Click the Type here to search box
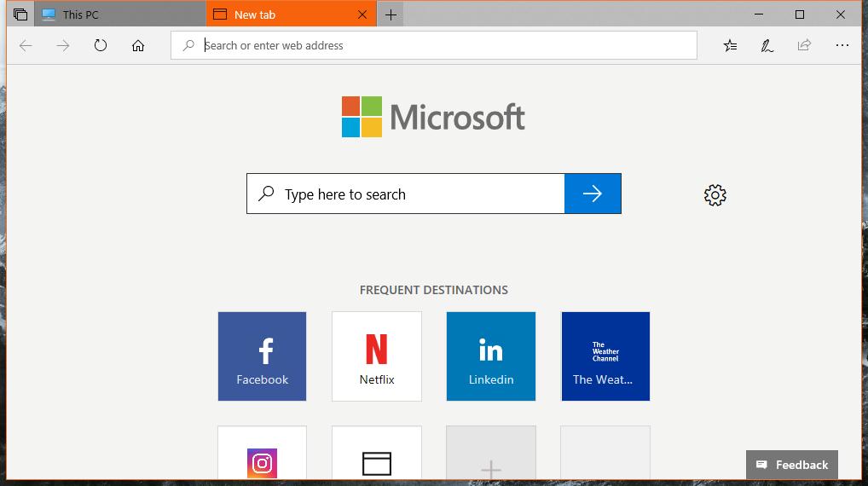 tap(405, 194)
